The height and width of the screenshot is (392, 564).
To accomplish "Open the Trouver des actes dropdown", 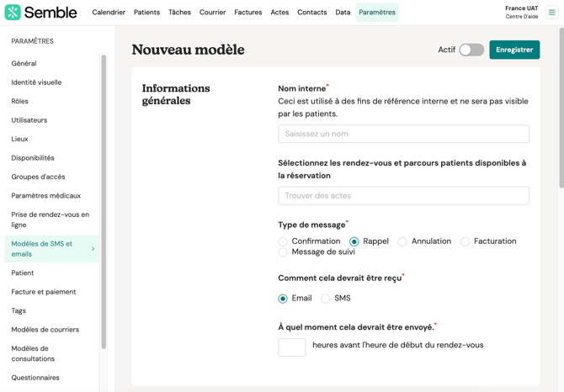I will point(403,196).
